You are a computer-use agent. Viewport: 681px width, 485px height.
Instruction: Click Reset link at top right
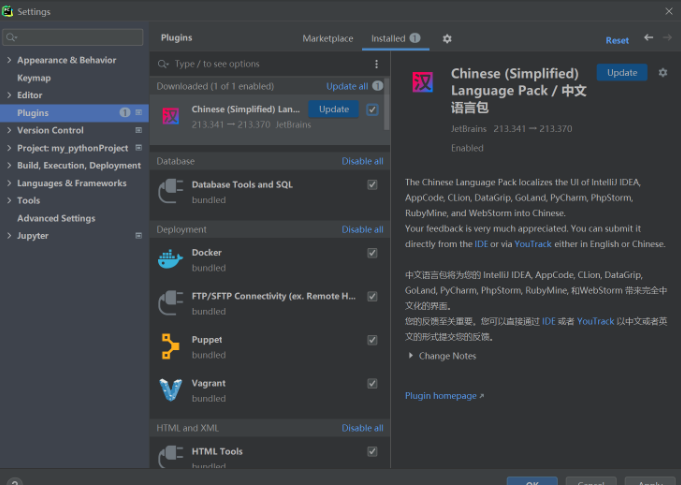tap(617, 40)
